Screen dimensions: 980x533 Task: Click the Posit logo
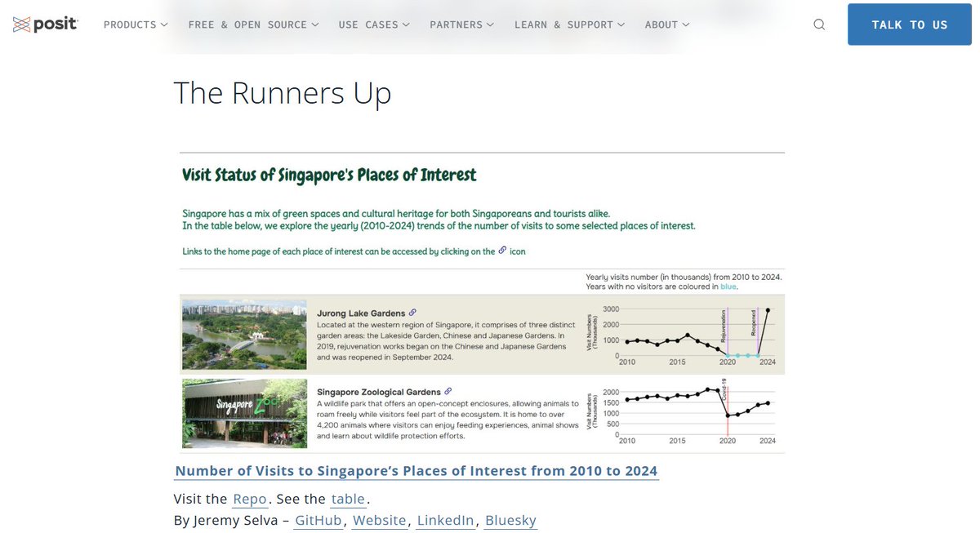[46, 24]
